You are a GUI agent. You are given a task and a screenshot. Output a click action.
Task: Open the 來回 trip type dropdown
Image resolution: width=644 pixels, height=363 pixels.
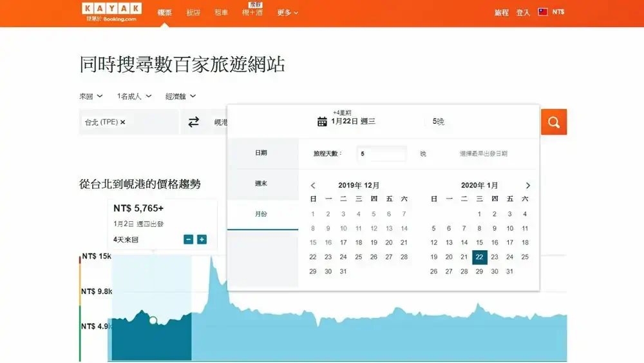click(x=91, y=96)
